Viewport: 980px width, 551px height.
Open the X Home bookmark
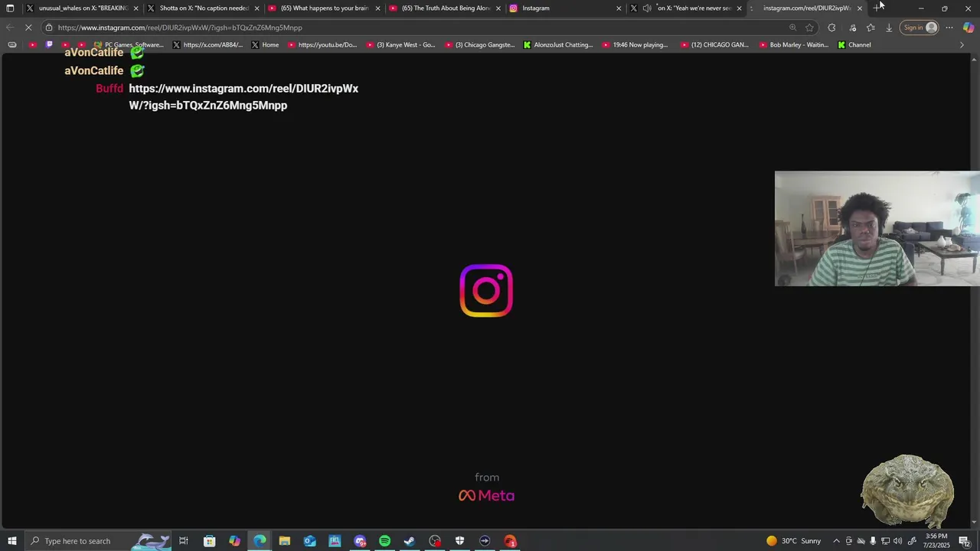[265, 45]
